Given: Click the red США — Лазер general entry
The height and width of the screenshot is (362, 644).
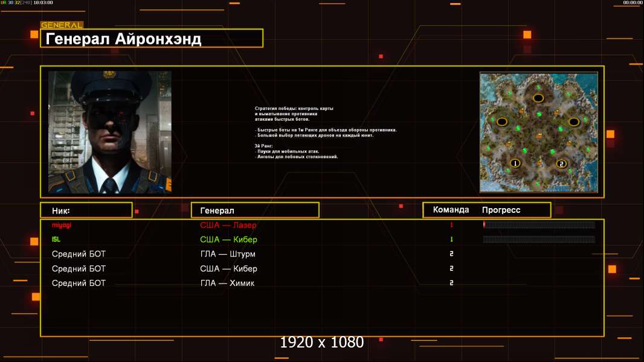Looking at the screenshot, I should [228, 225].
